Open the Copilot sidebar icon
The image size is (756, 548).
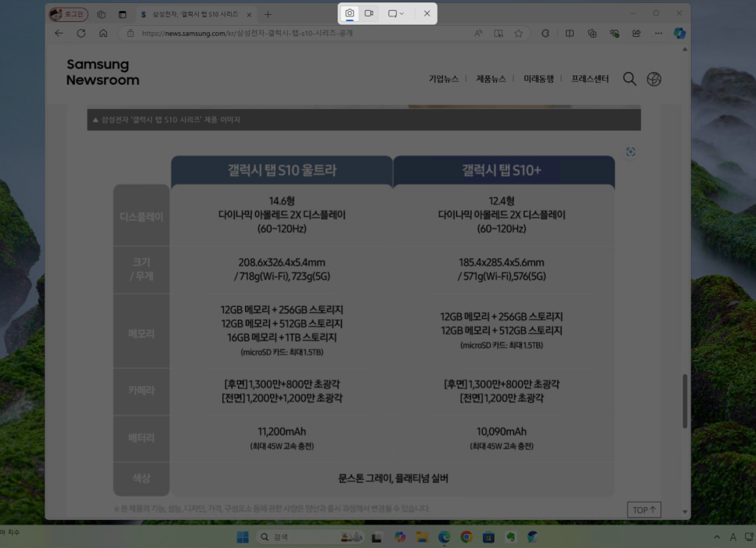pyautogui.click(x=680, y=34)
